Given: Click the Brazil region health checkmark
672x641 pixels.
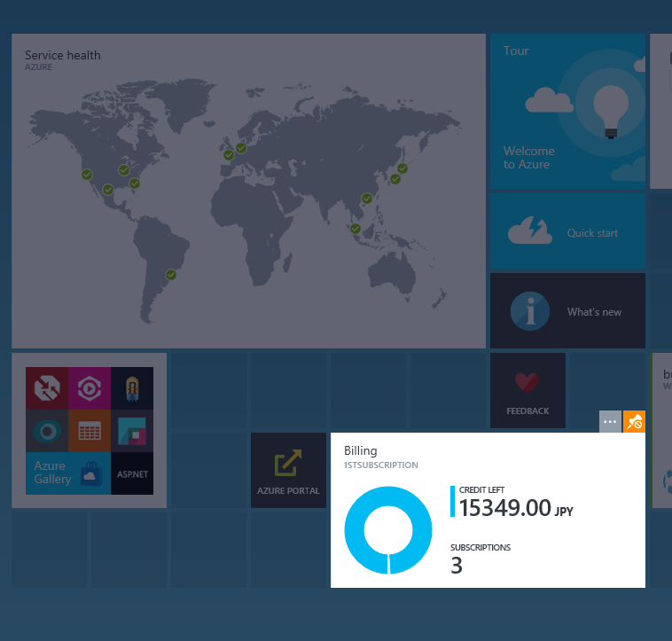Looking at the screenshot, I should click(171, 275).
